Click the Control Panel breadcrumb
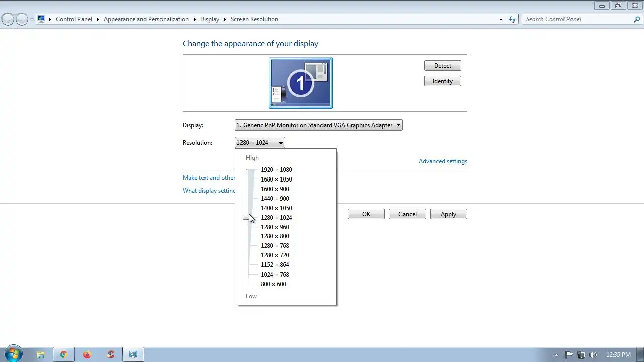The image size is (644, 362). [74, 19]
